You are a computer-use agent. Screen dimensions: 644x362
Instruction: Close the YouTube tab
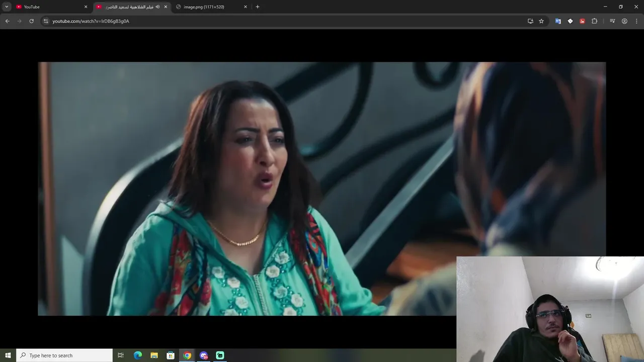pyautogui.click(x=86, y=7)
